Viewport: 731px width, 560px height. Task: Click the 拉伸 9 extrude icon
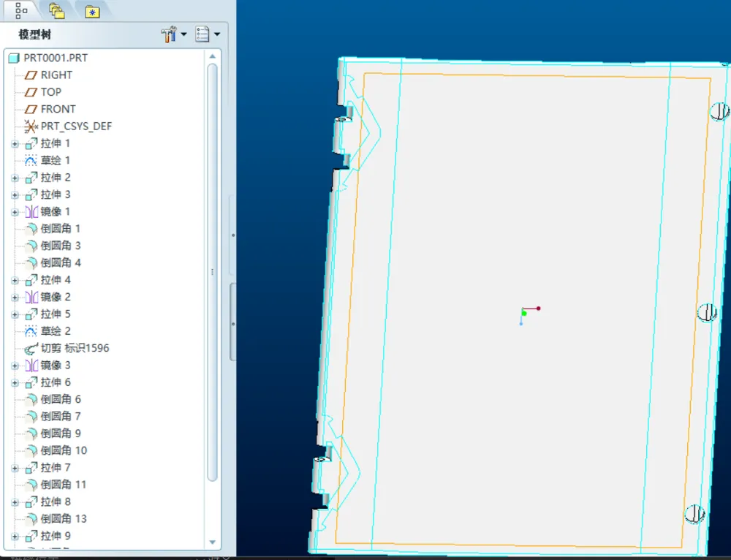(x=31, y=536)
